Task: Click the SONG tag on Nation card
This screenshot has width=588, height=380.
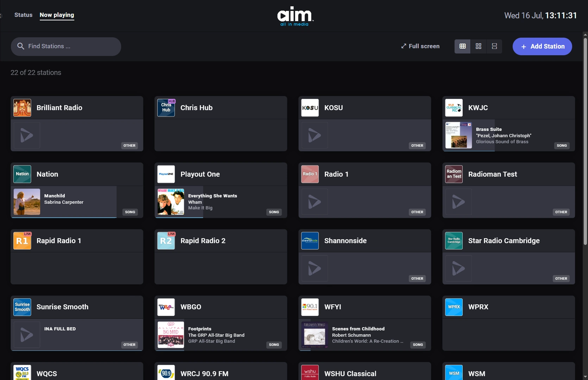Action: coord(130,212)
